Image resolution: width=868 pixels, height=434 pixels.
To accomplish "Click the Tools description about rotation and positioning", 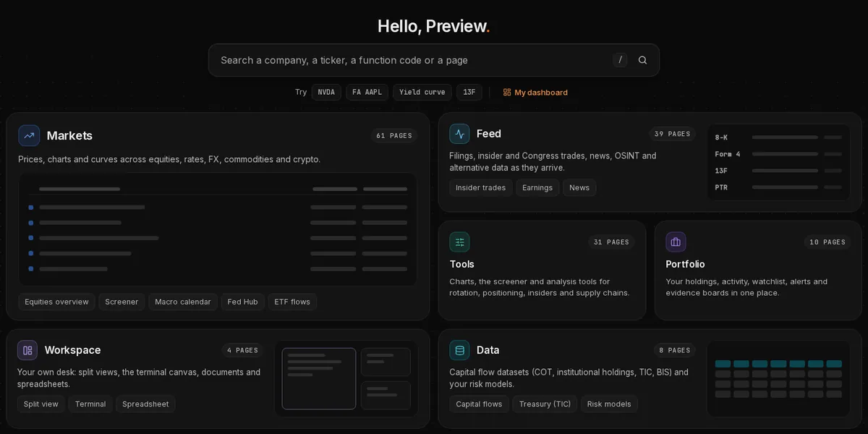I will [540, 287].
